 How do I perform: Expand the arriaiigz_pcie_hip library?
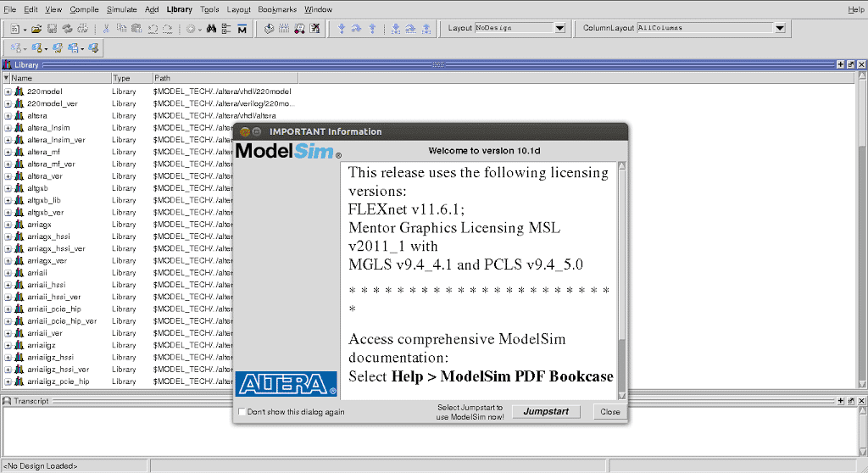point(8,381)
